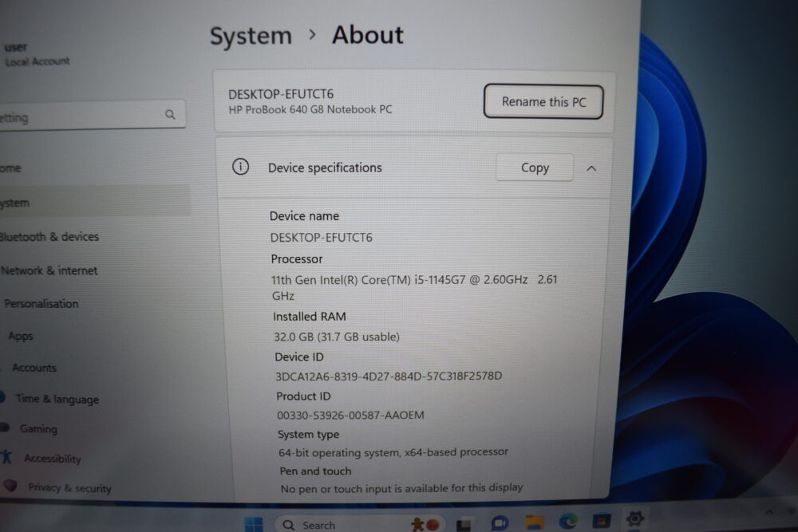Click the Product ID label
This screenshot has height=532, width=798.
tap(303, 396)
